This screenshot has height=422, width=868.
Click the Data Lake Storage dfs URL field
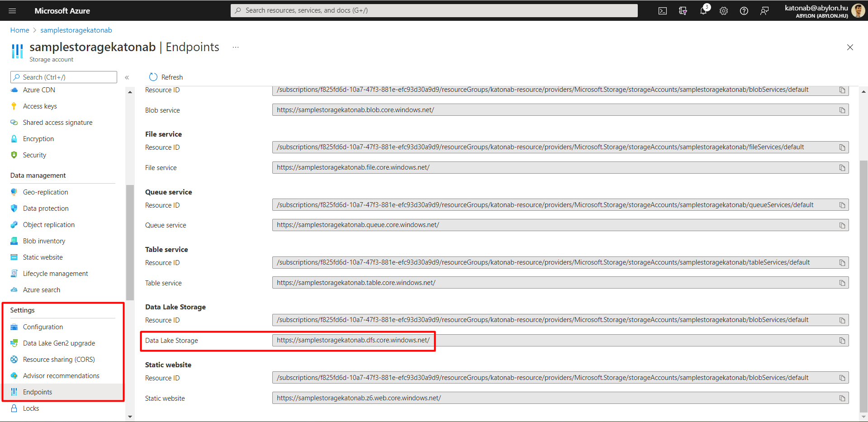coord(560,341)
